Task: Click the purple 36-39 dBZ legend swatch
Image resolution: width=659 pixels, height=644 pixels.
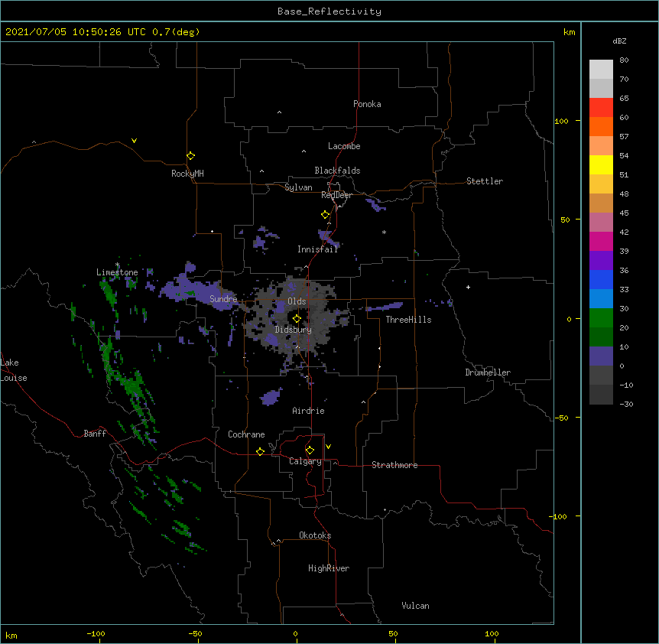Action: (601, 261)
